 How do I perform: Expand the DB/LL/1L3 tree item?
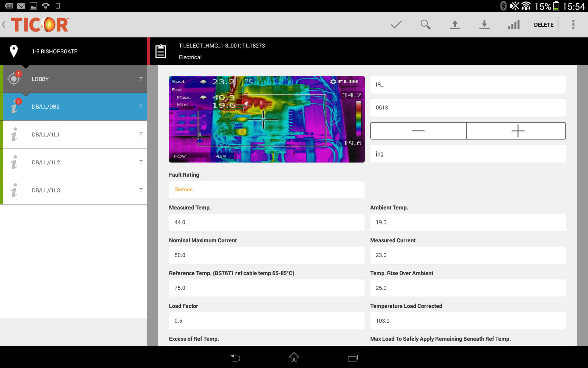pos(74,190)
